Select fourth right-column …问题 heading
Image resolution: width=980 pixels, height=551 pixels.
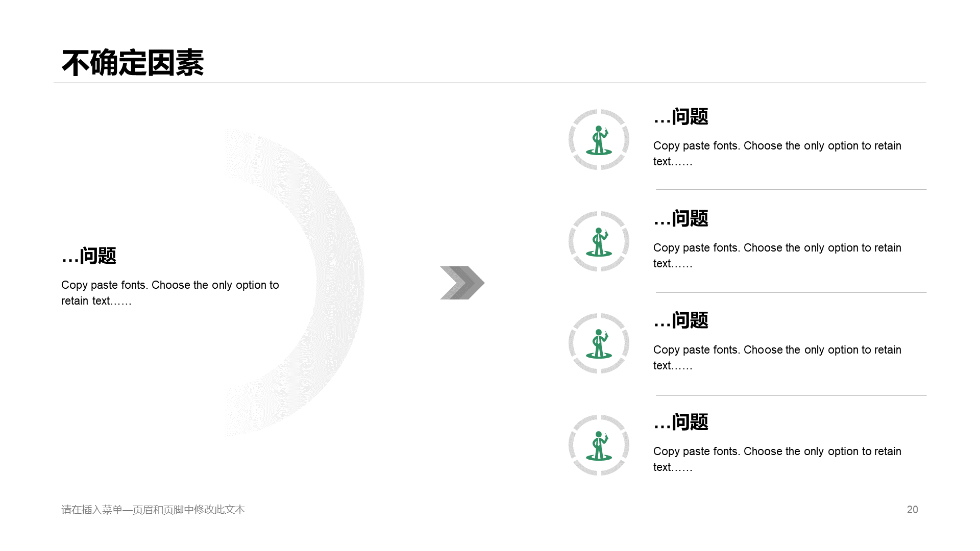point(681,422)
